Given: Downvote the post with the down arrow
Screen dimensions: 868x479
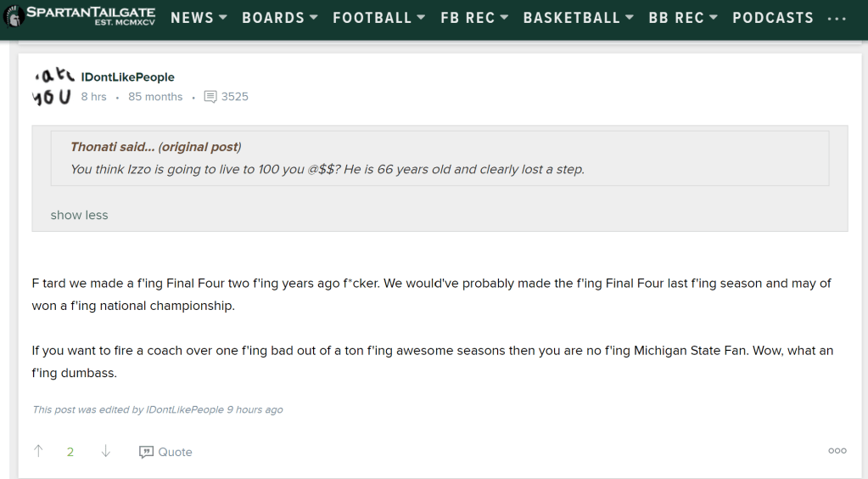Looking at the screenshot, I should [x=106, y=451].
